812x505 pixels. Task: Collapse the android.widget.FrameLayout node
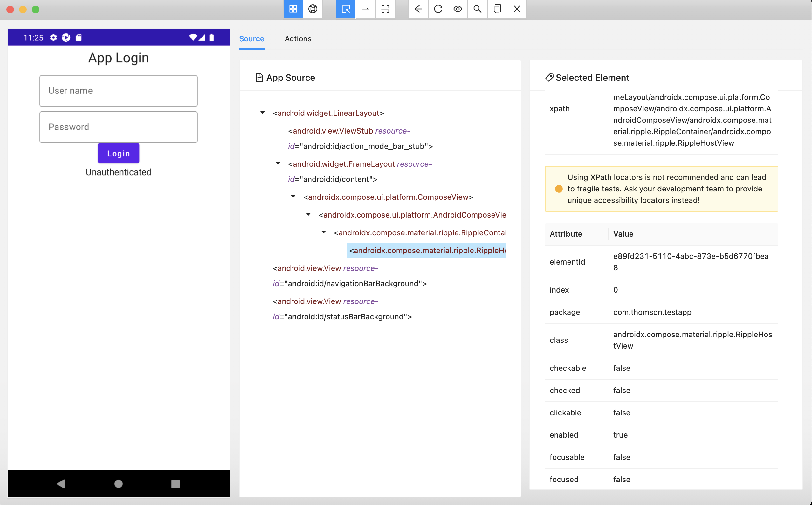point(279,163)
